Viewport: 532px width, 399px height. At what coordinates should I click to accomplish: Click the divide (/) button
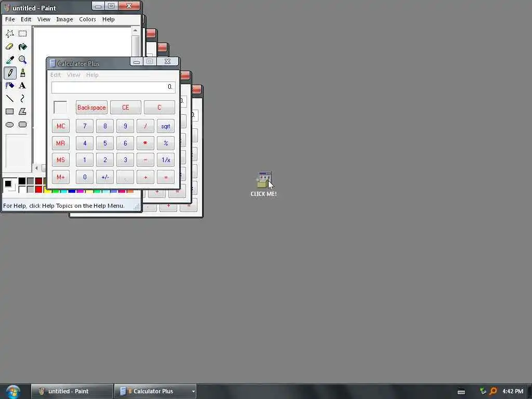tap(145, 126)
